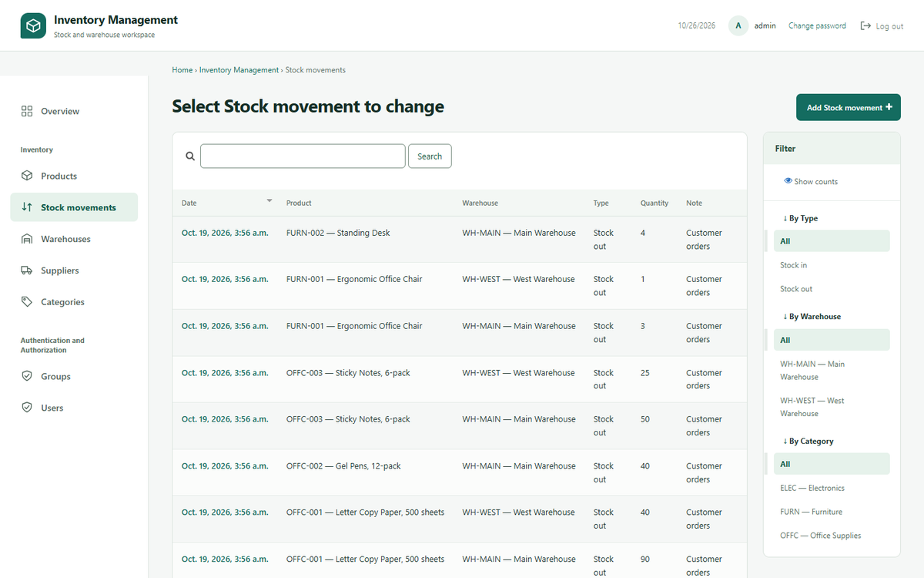Click the Change password link

(x=817, y=25)
